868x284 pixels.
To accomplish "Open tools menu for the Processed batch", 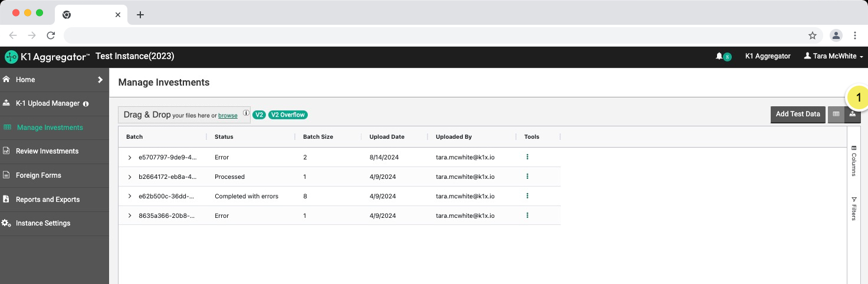I will coord(527,177).
